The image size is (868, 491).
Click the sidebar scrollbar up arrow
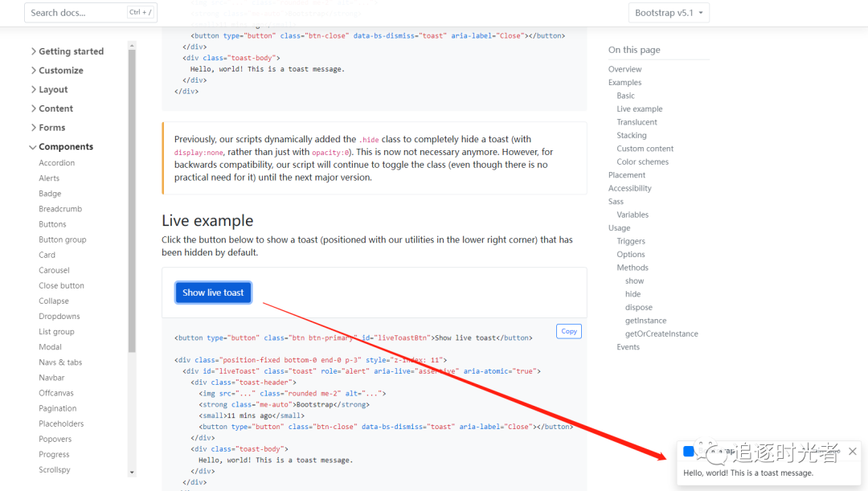pyautogui.click(x=132, y=45)
